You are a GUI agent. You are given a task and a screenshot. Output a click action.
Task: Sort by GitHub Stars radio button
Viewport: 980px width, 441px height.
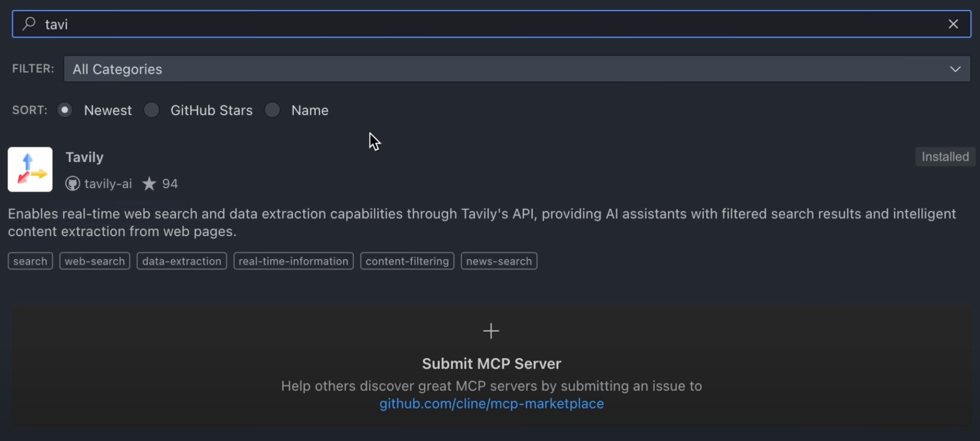[151, 110]
